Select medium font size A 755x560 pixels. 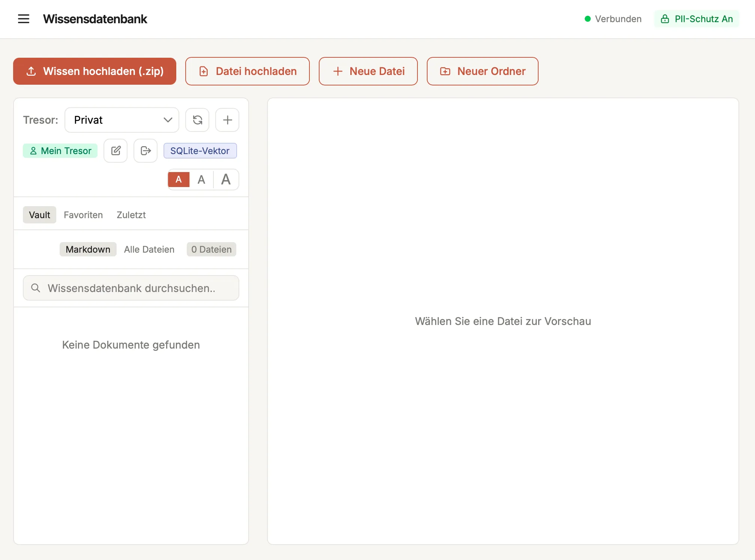(201, 180)
